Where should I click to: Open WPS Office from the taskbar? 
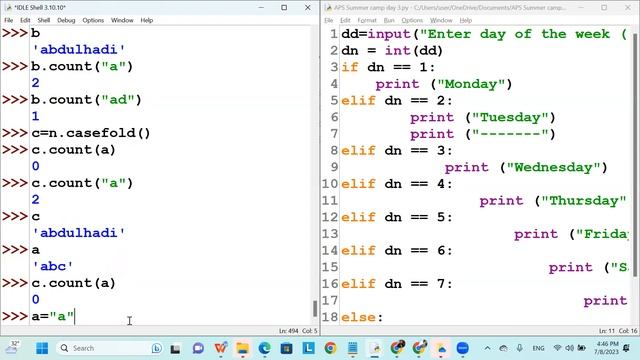[x=220, y=348]
